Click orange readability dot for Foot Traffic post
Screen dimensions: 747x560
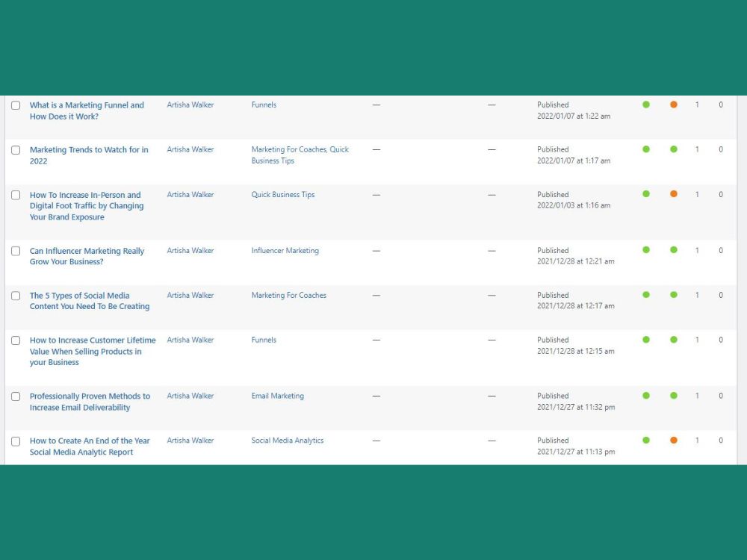tap(674, 194)
